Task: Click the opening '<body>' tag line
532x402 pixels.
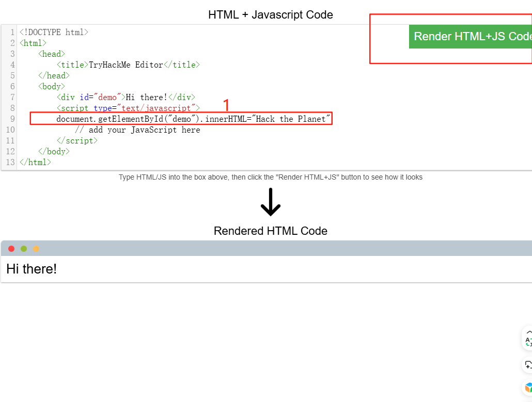Action: (x=52, y=86)
